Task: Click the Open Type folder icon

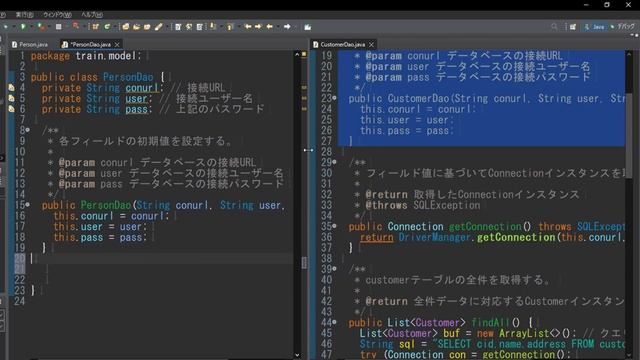Action: pyautogui.click(x=126, y=27)
